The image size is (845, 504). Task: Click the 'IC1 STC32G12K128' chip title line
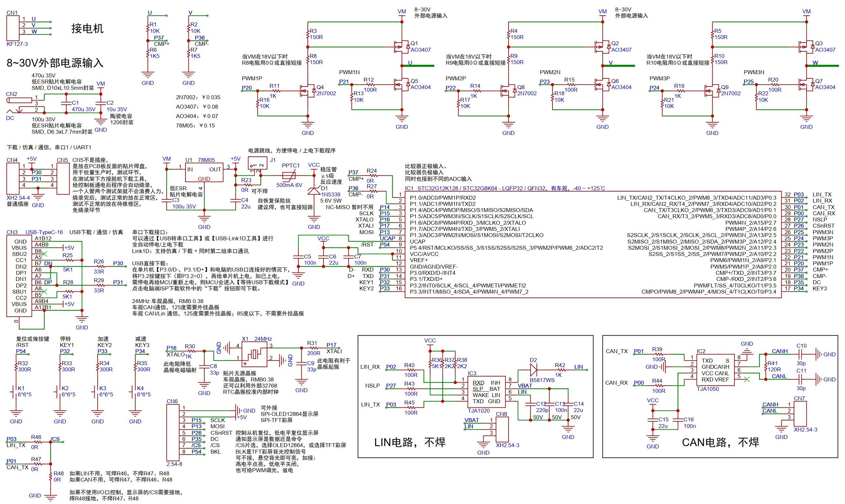coord(505,188)
